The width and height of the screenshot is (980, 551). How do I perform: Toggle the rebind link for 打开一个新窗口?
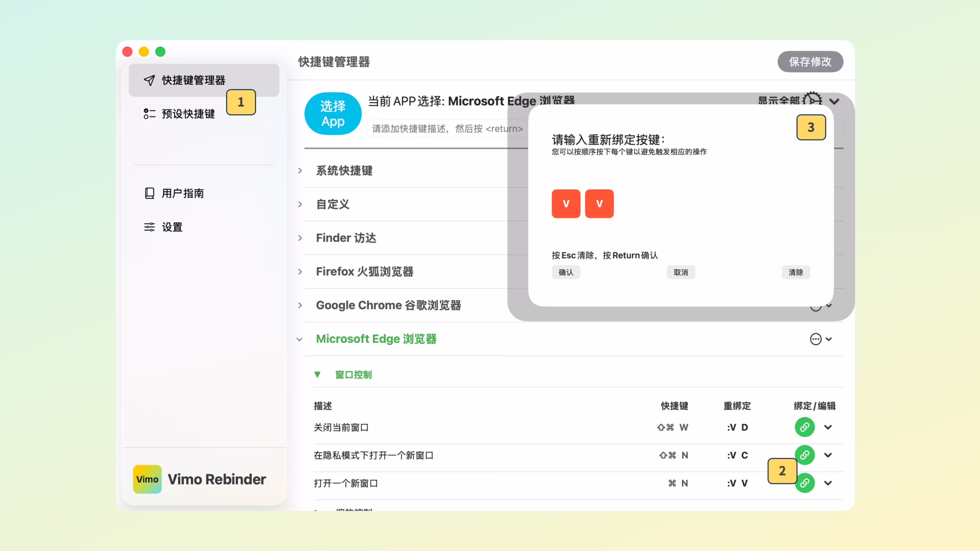point(804,483)
